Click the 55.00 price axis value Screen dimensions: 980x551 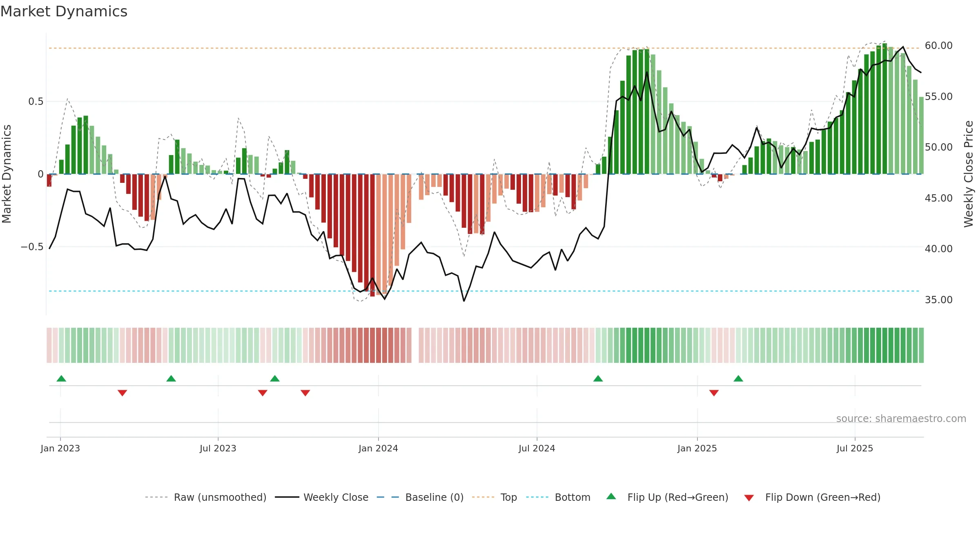pyautogui.click(x=939, y=96)
